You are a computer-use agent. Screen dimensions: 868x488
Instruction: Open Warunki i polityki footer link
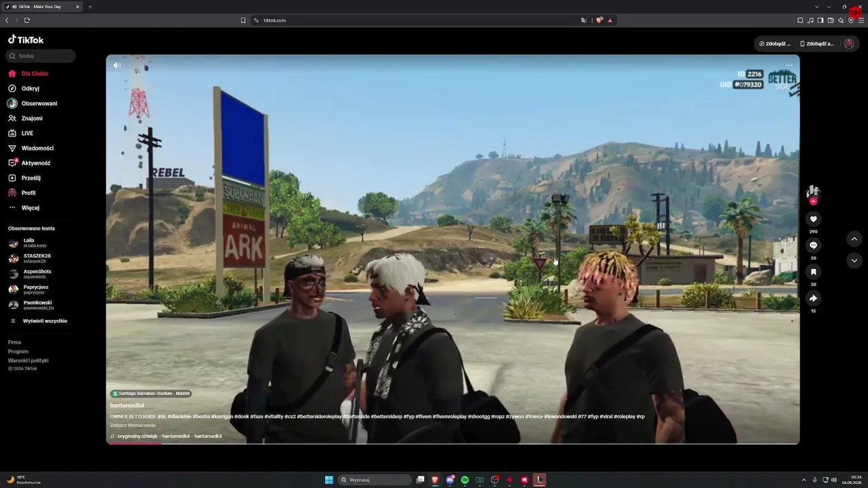28,361
